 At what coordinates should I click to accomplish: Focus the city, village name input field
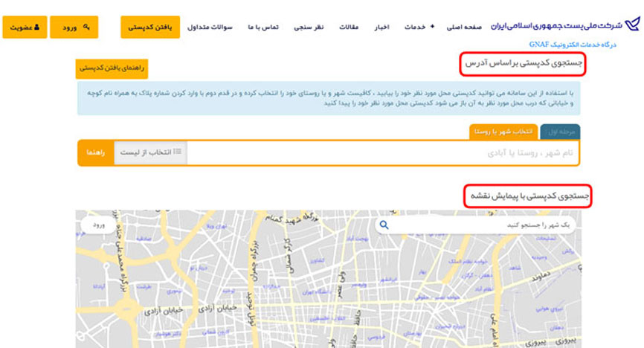[383, 153]
